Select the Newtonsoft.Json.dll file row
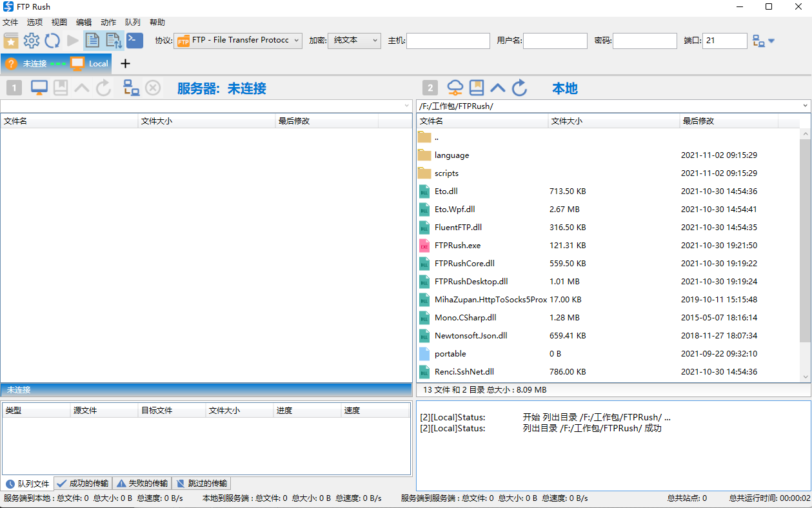812x508 pixels. pyautogui.click(x=608, y=336)
